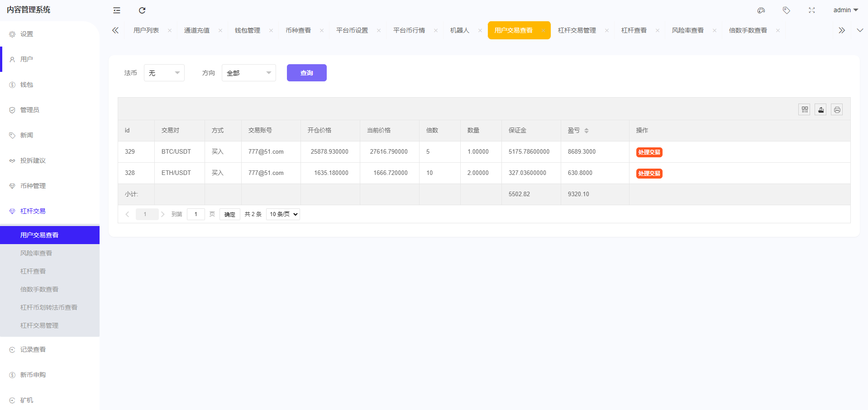Close the 钱包管理 tab with its x
This screenshot has width=868, height=410.
271,30
